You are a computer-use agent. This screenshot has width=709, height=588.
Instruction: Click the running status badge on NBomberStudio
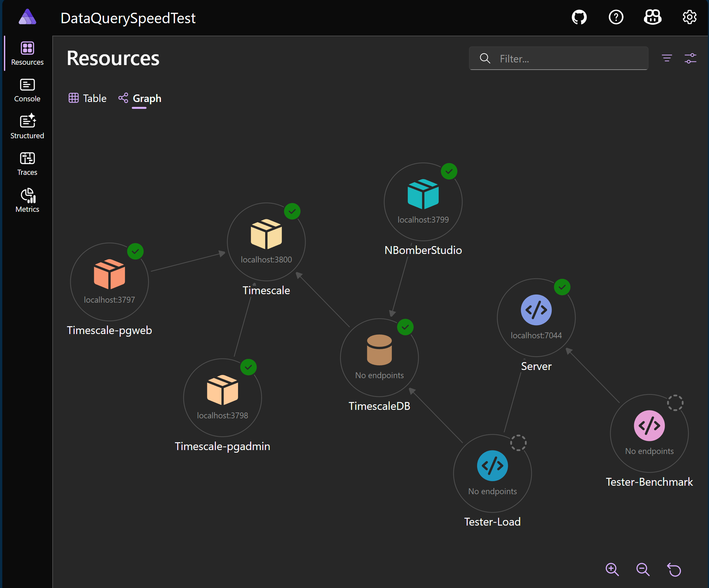click(x=449, y=172)
